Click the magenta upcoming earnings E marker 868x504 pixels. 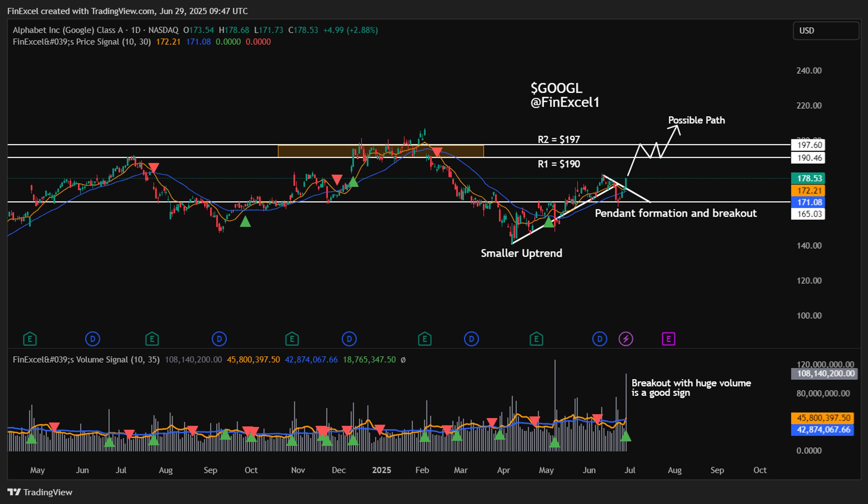click(668, 339)
